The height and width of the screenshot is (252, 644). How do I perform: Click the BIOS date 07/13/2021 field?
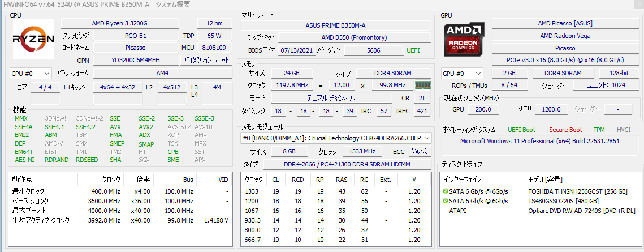click(297, 50)
